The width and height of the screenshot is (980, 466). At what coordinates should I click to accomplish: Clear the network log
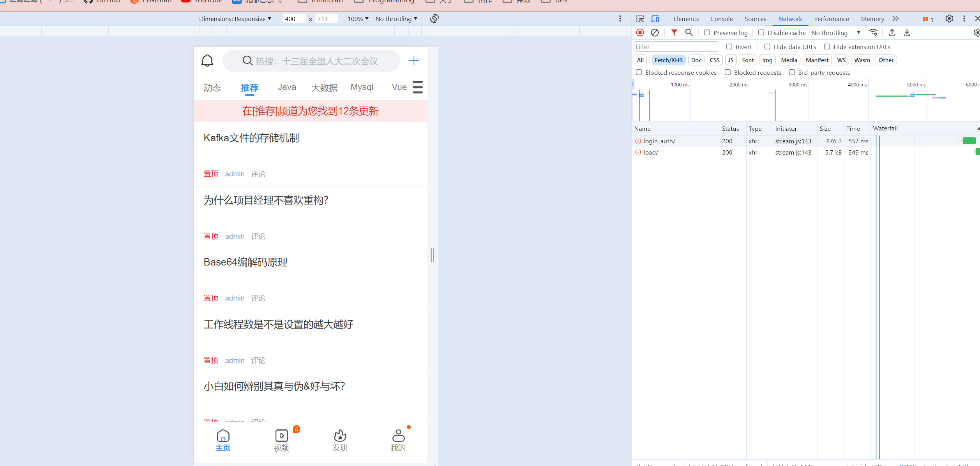pos(655,33)
